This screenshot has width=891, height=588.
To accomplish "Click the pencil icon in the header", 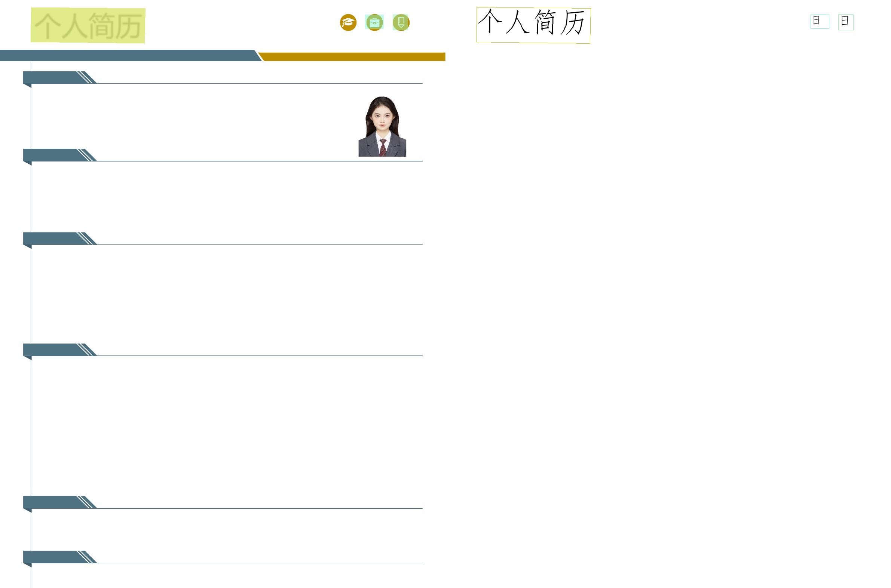I will 401,22.
